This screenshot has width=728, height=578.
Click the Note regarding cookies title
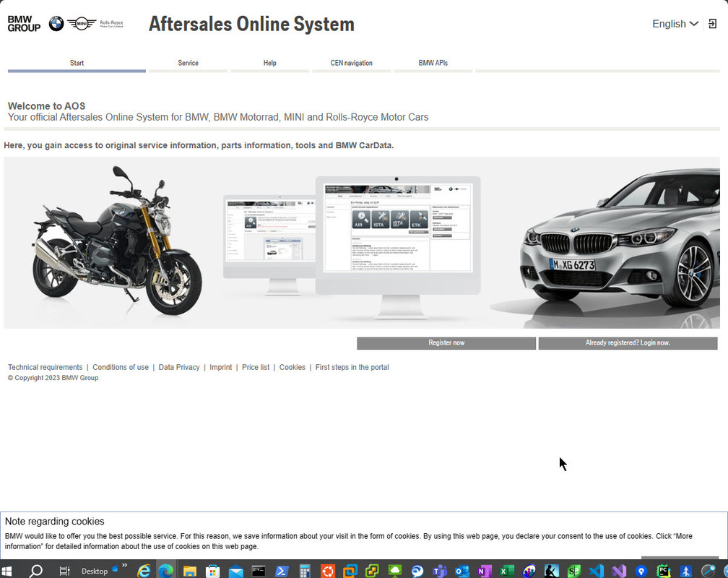point(54,522)
